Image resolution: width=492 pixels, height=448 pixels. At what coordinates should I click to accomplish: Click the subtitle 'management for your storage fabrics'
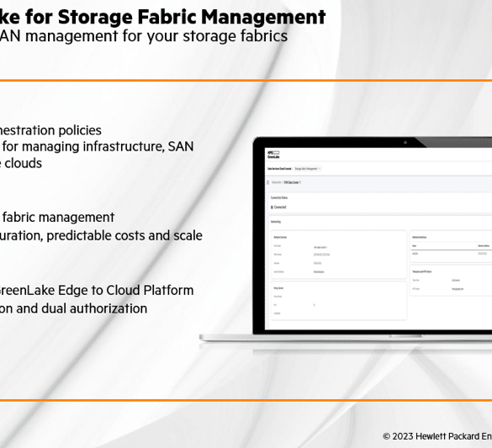point(156,36)
